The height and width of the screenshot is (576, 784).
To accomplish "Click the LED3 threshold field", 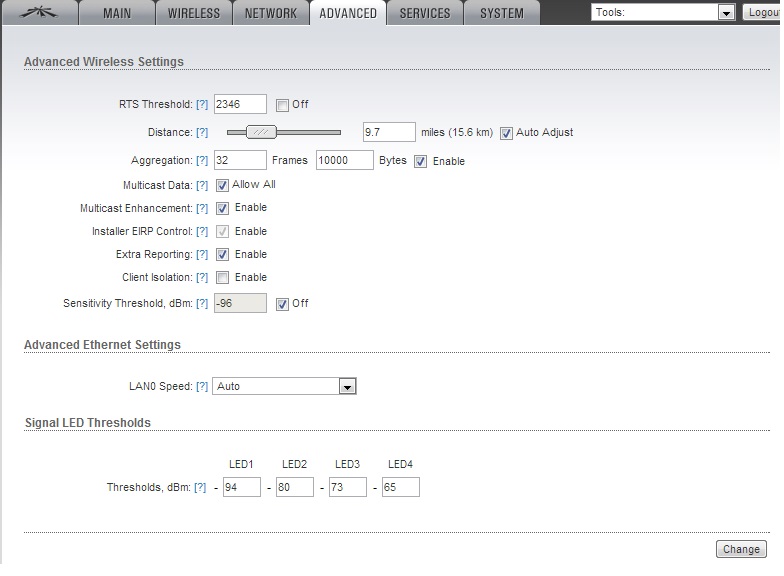I will [348, 487].
